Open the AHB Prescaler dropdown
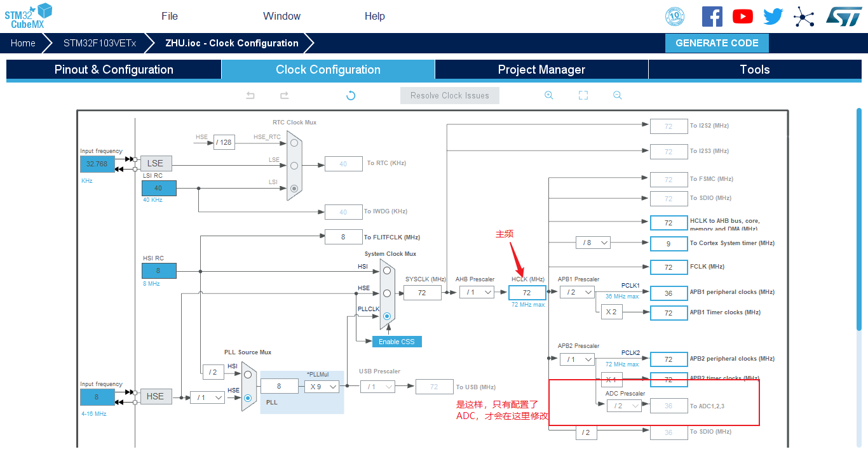Screen dimensions: 868x454 (477, 292)
